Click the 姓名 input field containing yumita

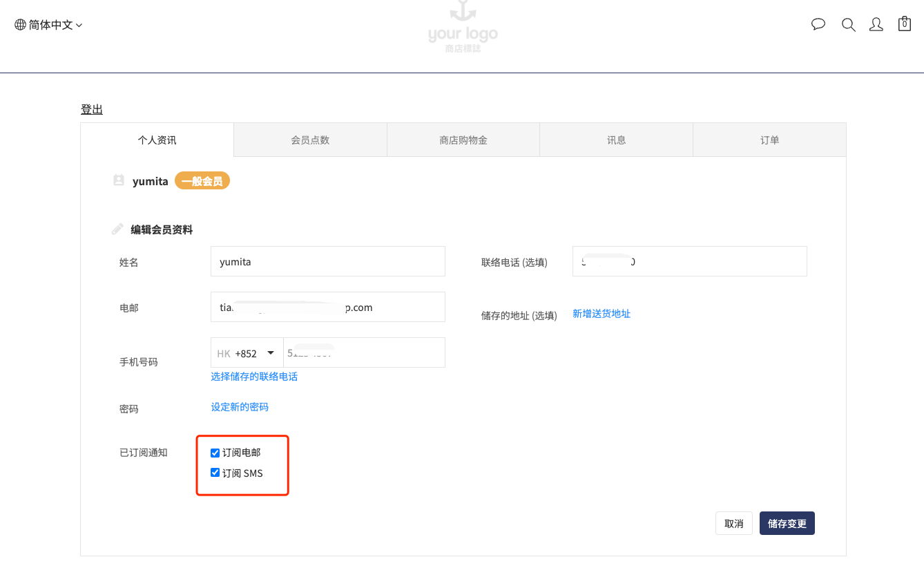pos(327,262)
